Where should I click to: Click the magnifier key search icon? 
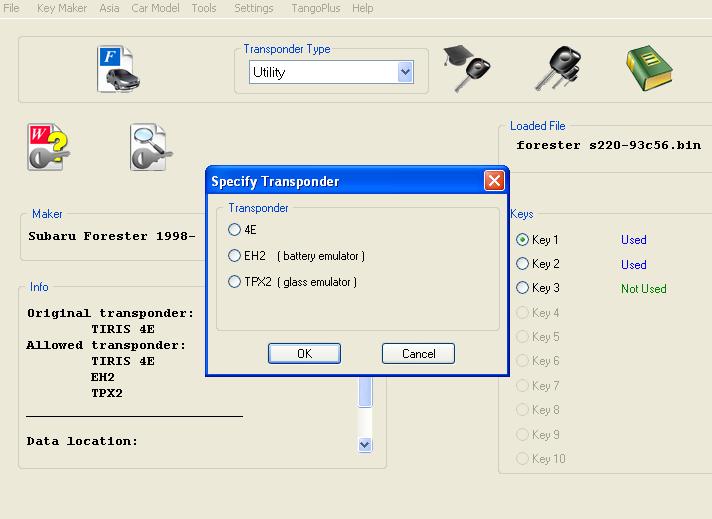(151, 147)
